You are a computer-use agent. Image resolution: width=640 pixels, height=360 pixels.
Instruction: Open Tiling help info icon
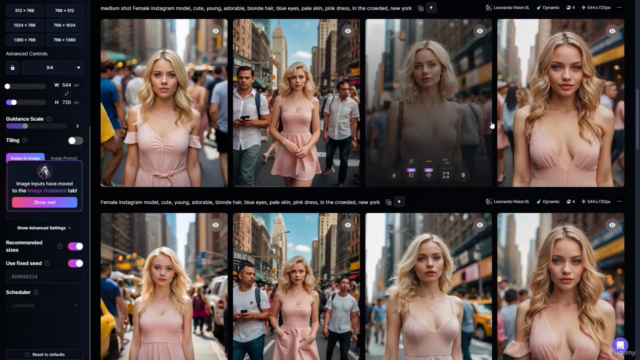24,140
